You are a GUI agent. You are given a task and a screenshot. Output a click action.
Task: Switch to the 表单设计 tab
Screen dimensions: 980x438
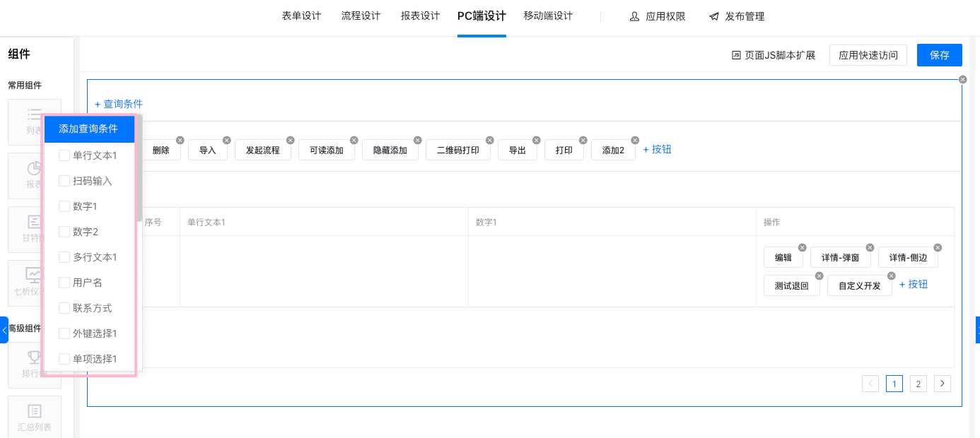(301, 16)
